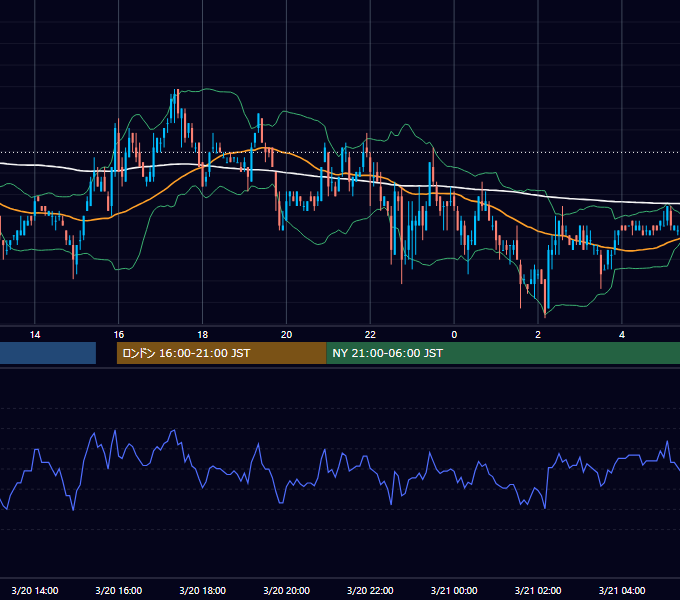This screenshot has height=600, width=680.
Task: Select the 0 hour label on price axis
Action: click(x=454, y=335)
